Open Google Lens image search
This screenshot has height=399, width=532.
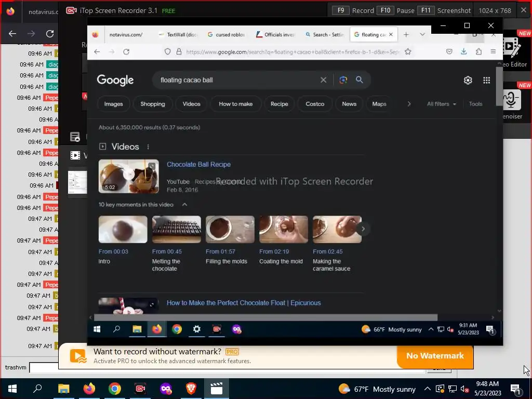coord(343,79)
